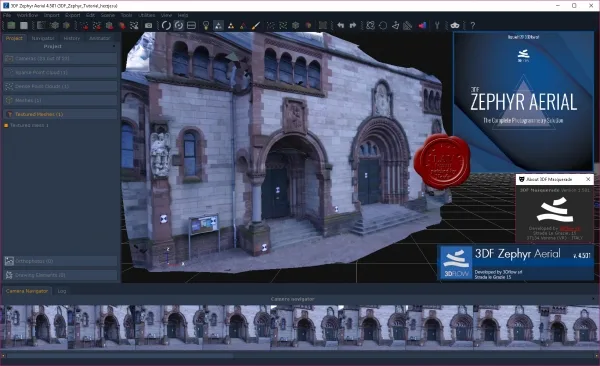Click the yellow triangle mesh icon
Viewport: 600px width, 366px height.
[x=231, y=26]
